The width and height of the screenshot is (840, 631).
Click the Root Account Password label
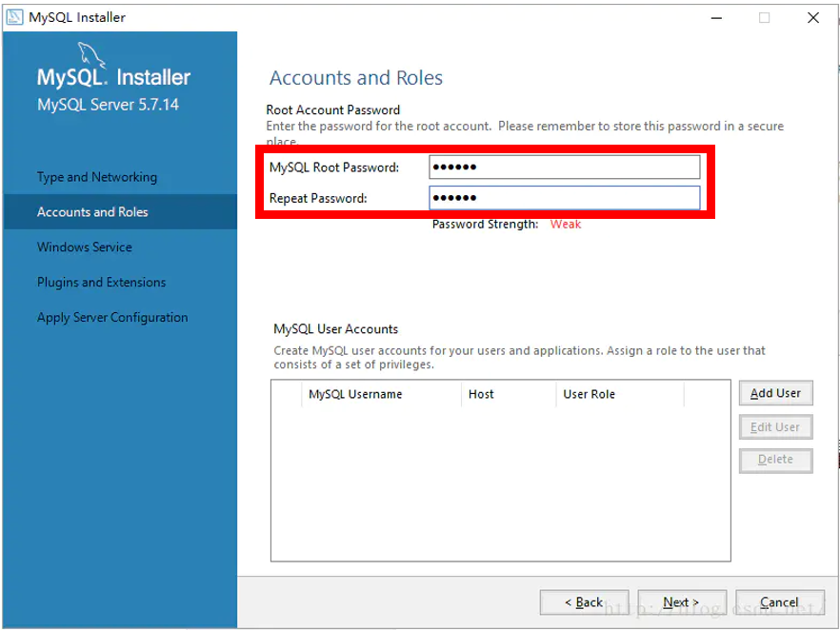pyautogui.click(x=332, y=109)
